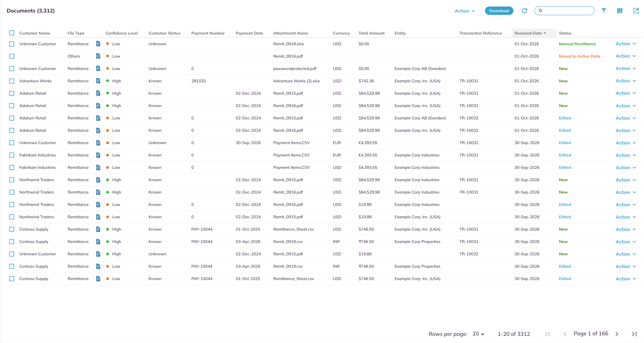Screen dimensions: 644x343
Task: Open Moved to Active Data status link
Action: coord(579,56)
